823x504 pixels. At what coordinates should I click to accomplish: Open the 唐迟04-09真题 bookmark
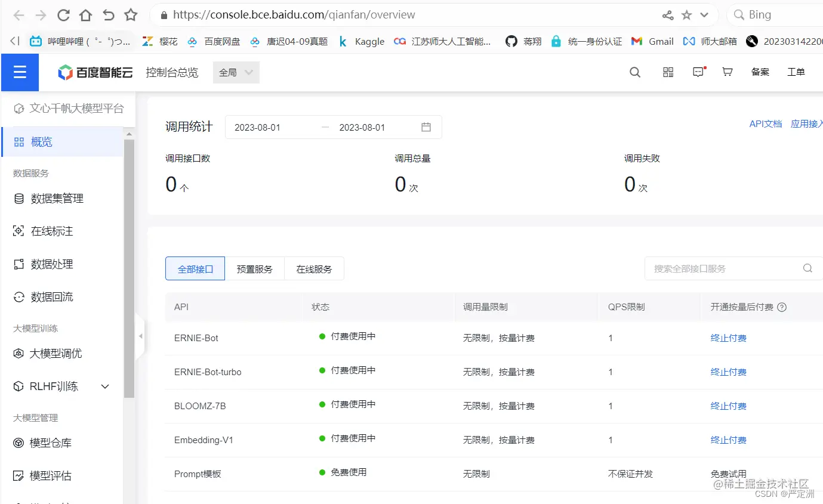pyautogui.click(x=289, y=41)
